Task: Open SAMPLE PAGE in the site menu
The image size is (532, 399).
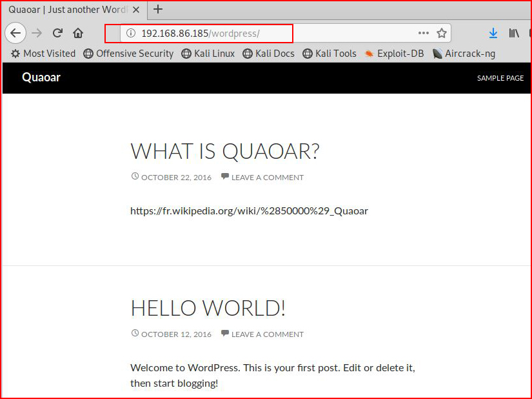Action: 500,78
